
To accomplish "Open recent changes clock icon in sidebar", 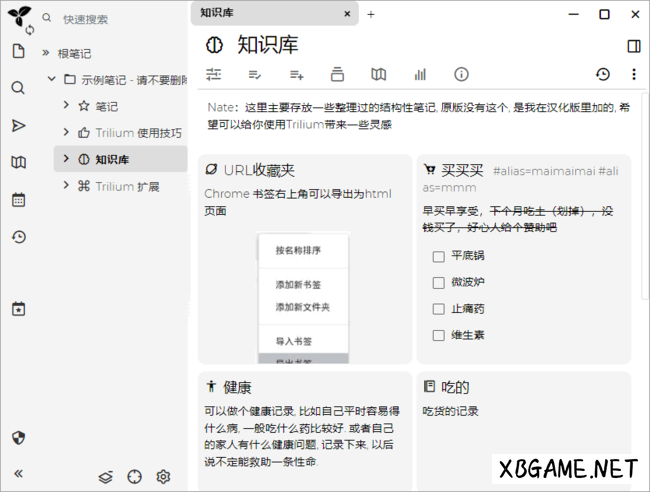I will (18, 237).
